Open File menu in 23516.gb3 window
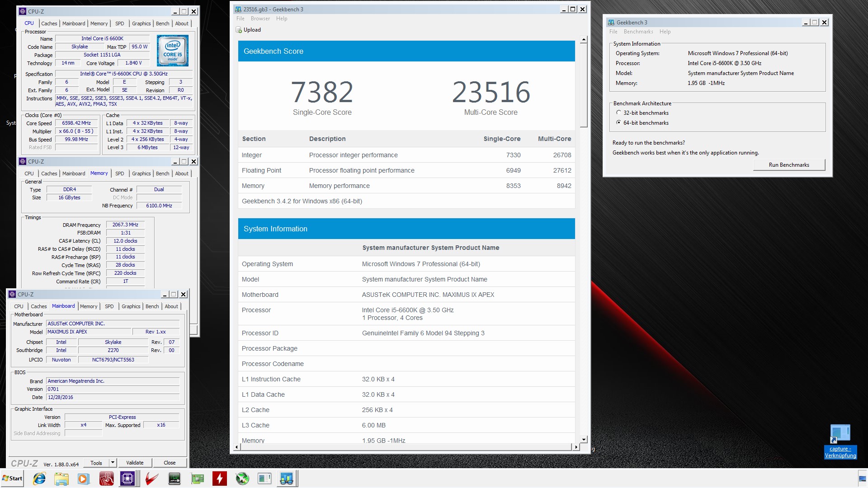Image resolution: width=868 pixels, height=488 pixels. 241,19
